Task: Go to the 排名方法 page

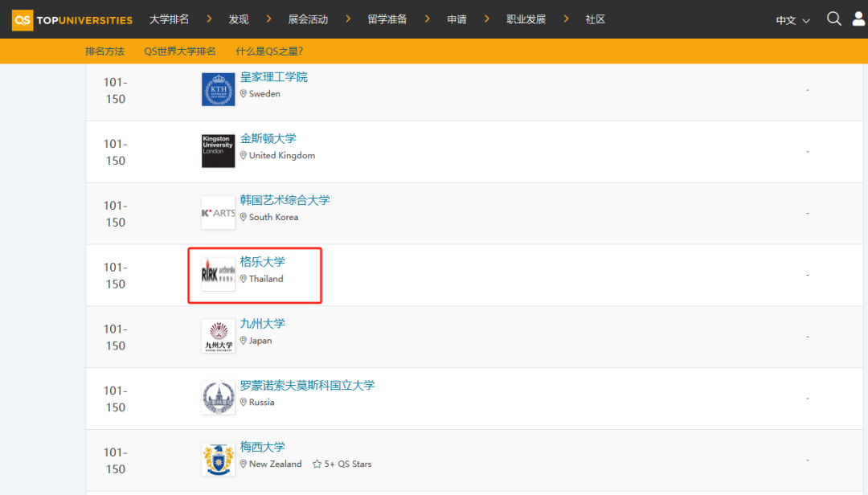Action: 104,51
